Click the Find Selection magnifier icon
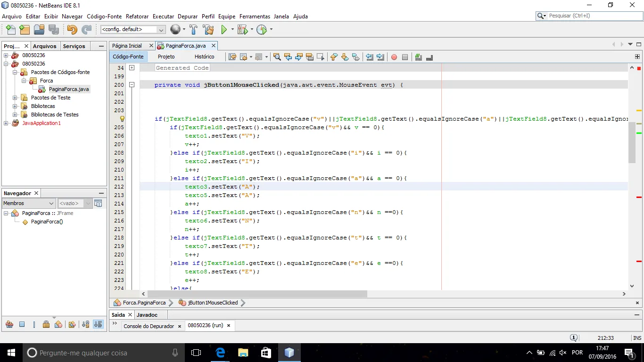This screenshot has height=362, width=644. (277, 57)
